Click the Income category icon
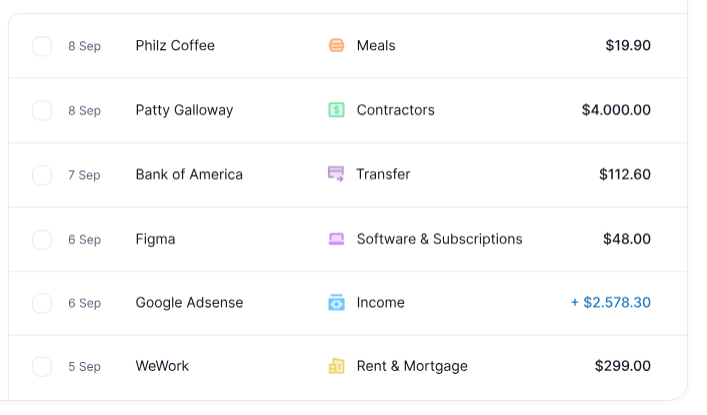 click(x=336, y=303)
